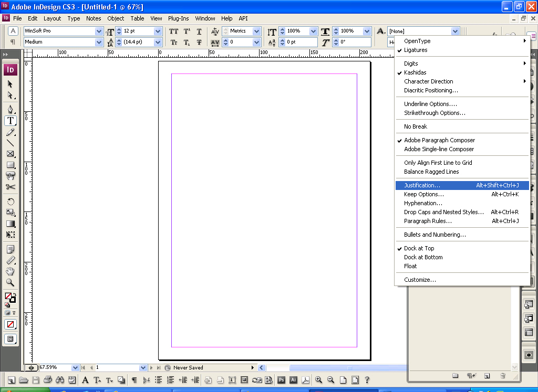538x392 pixels.
Task: Switch to Adobe Single-line Composer
Action: click(439, 149)
